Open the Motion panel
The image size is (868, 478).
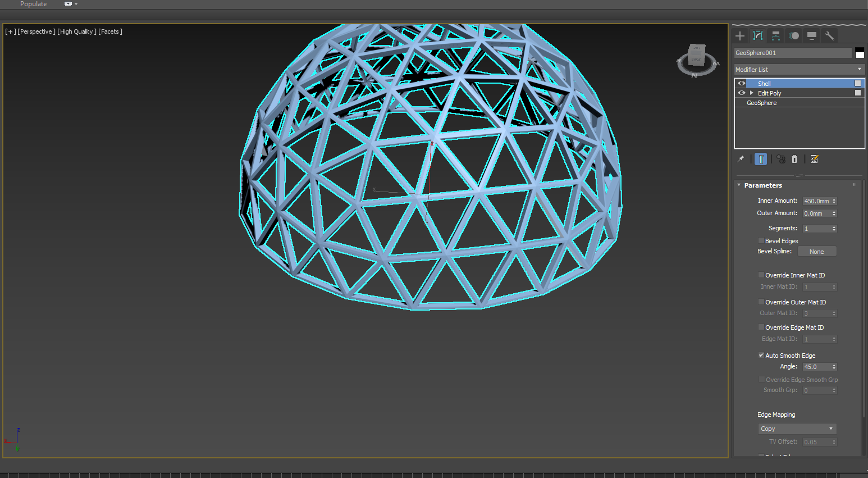coord(793,35)
